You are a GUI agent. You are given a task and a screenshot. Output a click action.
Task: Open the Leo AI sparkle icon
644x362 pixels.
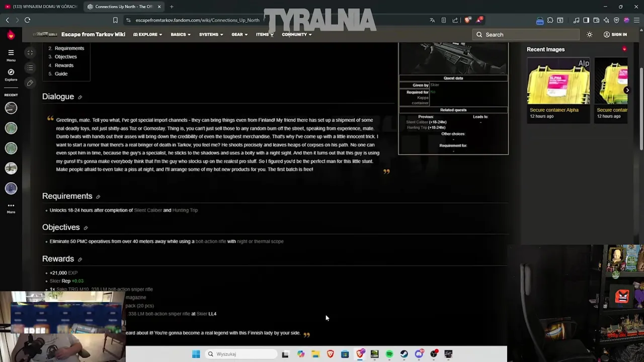coord(606,20)
